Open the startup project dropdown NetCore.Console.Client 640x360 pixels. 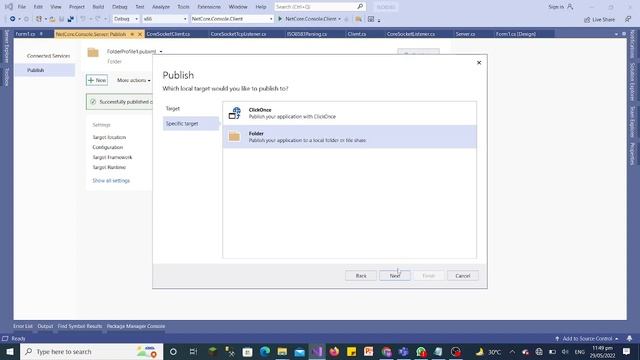click(x=232, y=19)
